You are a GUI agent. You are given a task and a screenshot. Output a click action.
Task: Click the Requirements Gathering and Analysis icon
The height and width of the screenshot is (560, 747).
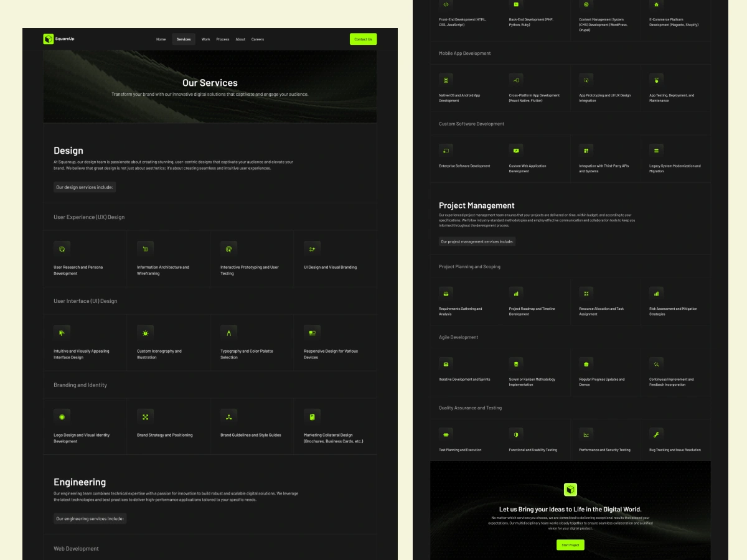click(446, 293)
